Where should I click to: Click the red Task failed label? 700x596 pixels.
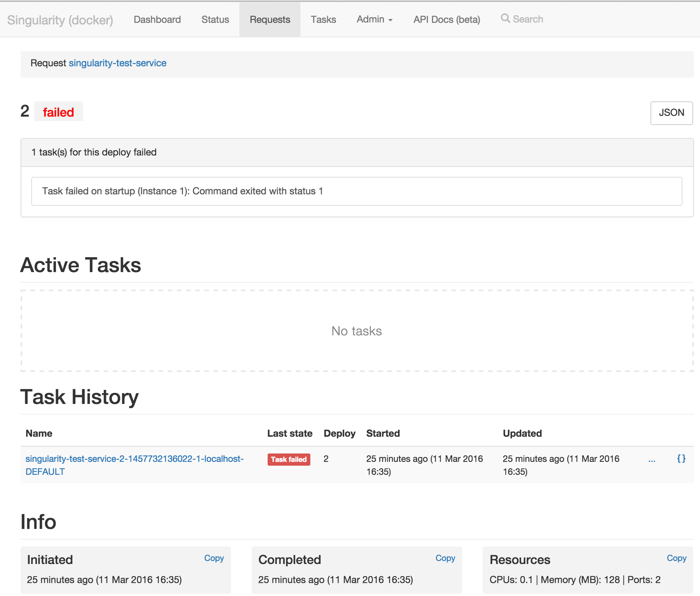289,459
